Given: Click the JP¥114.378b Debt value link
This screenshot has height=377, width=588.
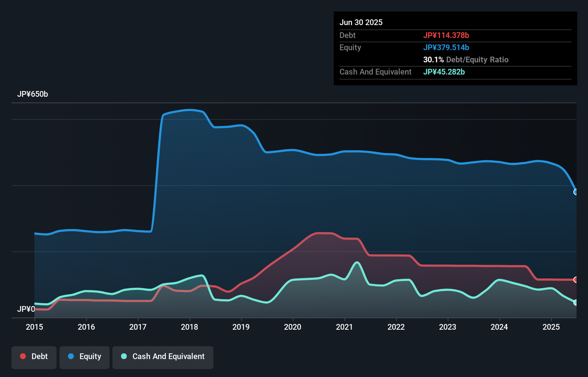Looking at the screenshot, I should tap(447, 35).
